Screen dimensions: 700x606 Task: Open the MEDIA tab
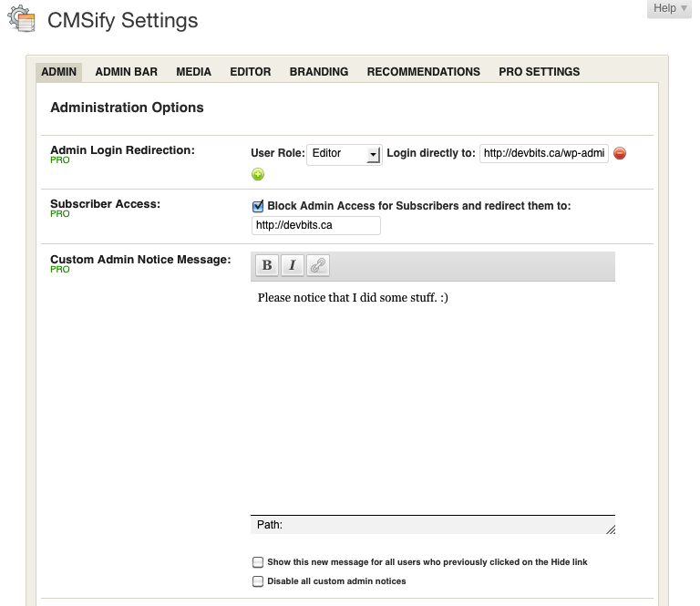(x=194, y=72)
